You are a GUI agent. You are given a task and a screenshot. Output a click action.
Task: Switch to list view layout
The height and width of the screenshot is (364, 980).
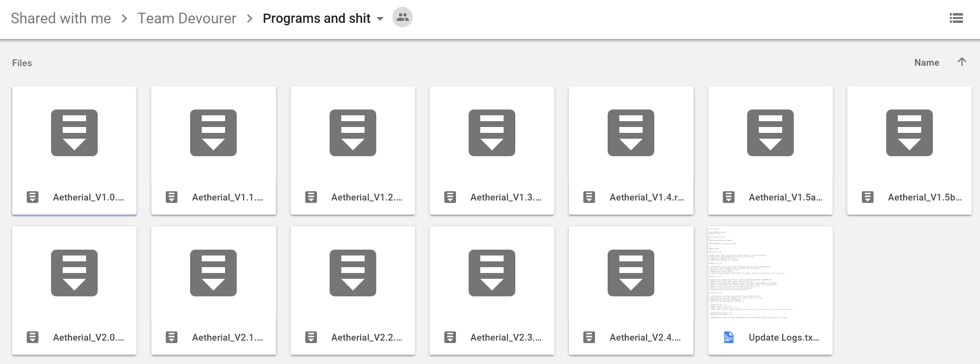956,18
